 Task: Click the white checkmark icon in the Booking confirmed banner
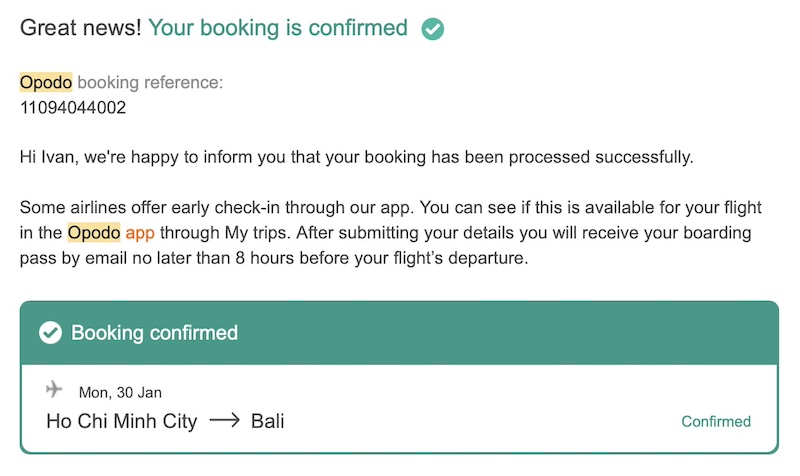pyautogui.click(x=50, y=332)
